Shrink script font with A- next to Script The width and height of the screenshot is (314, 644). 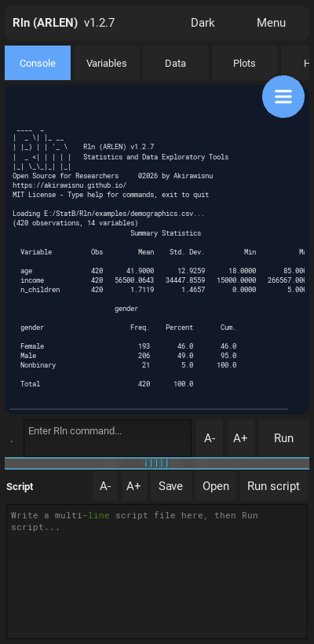tap(105, 486)
